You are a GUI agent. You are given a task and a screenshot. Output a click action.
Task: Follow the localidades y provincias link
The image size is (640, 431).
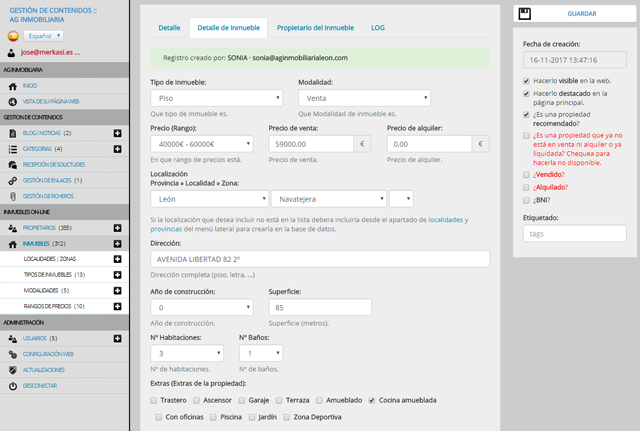tap(309, 224)
